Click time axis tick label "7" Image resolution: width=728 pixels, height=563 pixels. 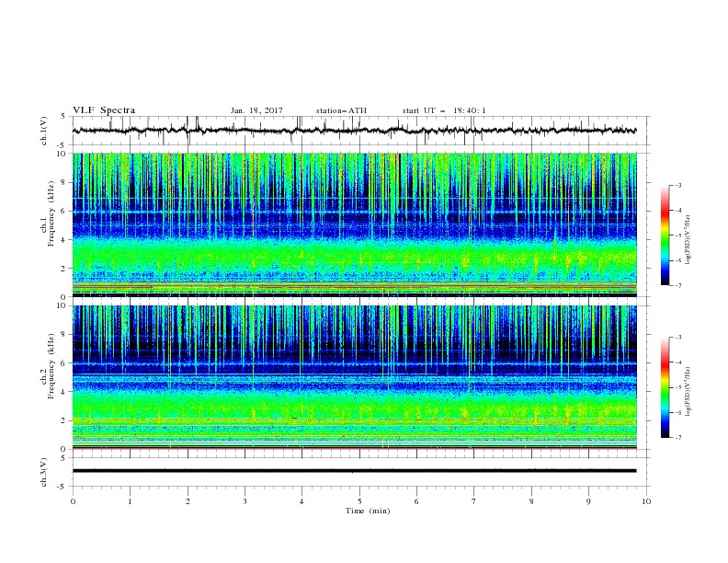pos(474,501)
